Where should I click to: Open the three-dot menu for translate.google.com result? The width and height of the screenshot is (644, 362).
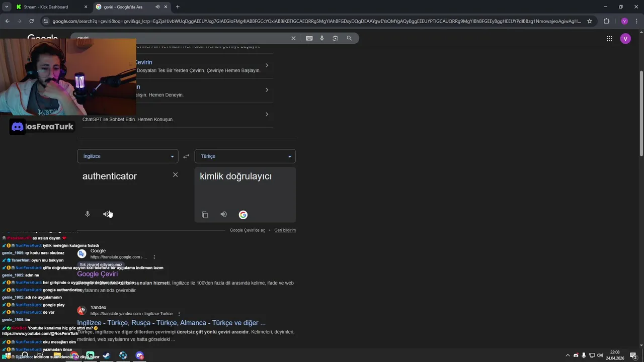[154, 257]
